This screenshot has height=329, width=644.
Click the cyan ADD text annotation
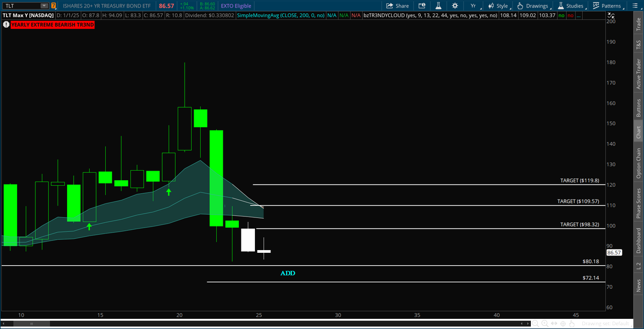point(288,273)
